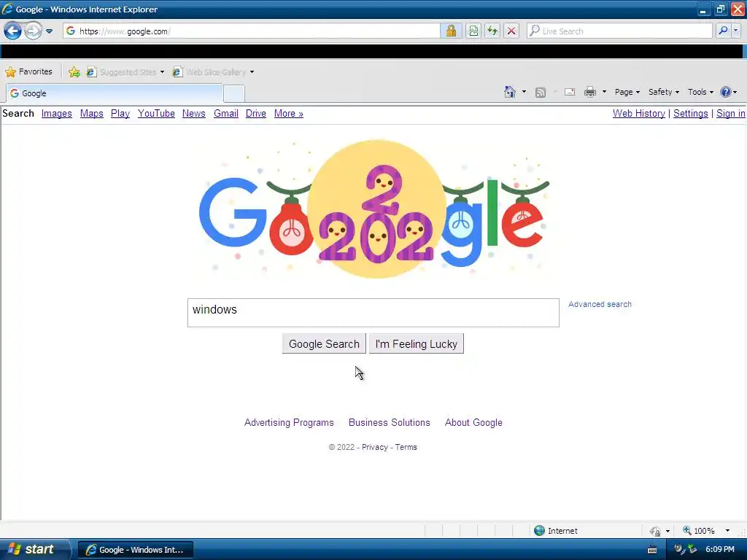Viewport: 747px width, 560px height.
Task: Expand the Print options dropdown arrow
Action: pos(604,92)
